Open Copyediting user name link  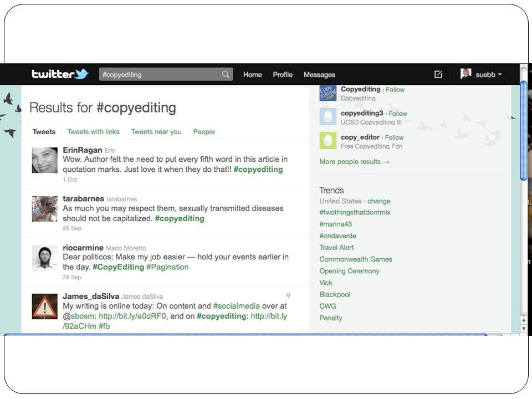coord(360,89)
